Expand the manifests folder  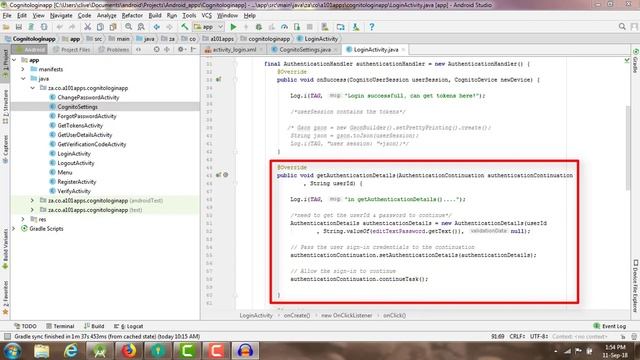[23, 69]
